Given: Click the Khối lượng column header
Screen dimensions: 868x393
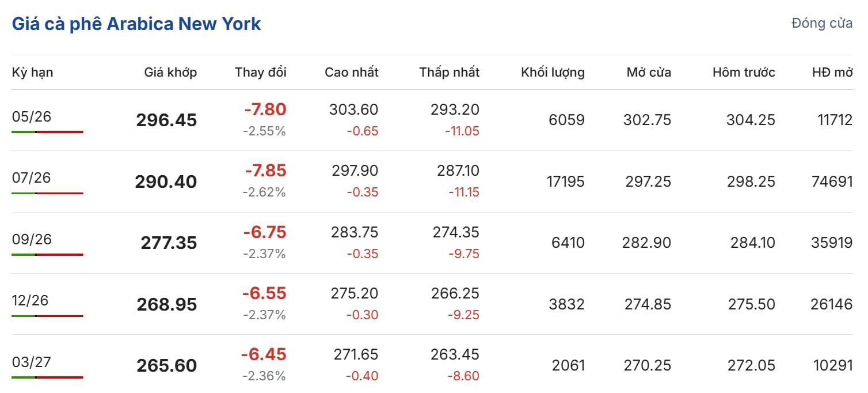Looking at the screenshot, I should pos(553,73).
